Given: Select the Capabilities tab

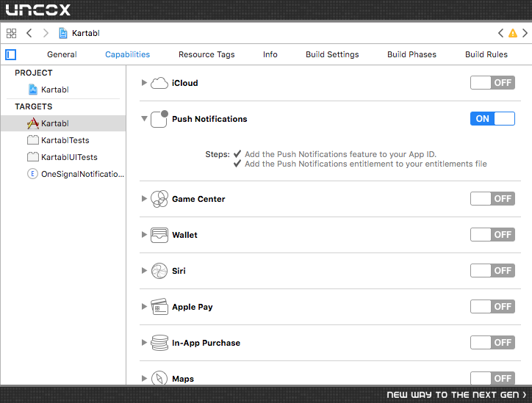Looking at the screenshot, I should tap(127, 54).
